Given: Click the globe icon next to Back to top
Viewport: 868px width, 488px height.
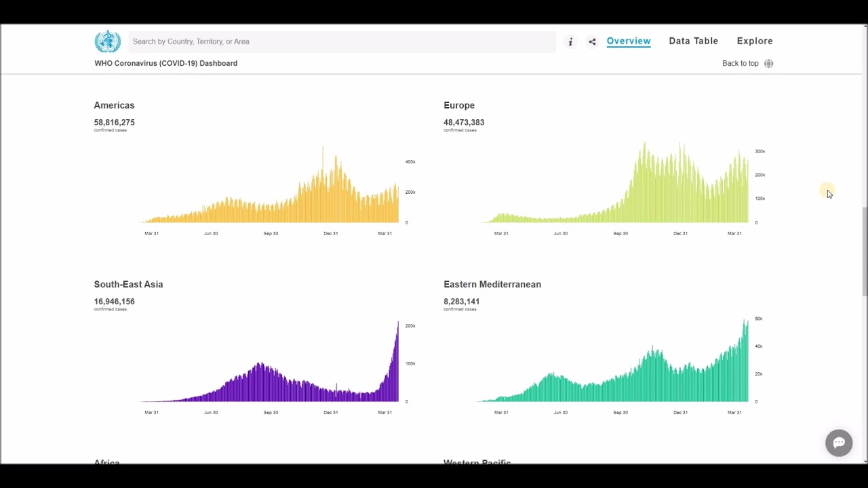Looking at the screenshot, I should click(768, 63).
